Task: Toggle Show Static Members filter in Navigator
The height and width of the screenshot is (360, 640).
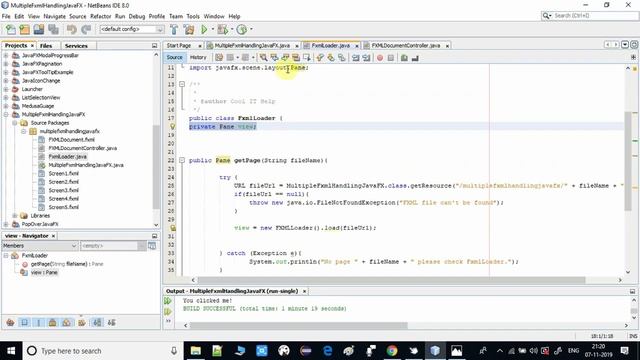Action: click(x=39, y=322)
